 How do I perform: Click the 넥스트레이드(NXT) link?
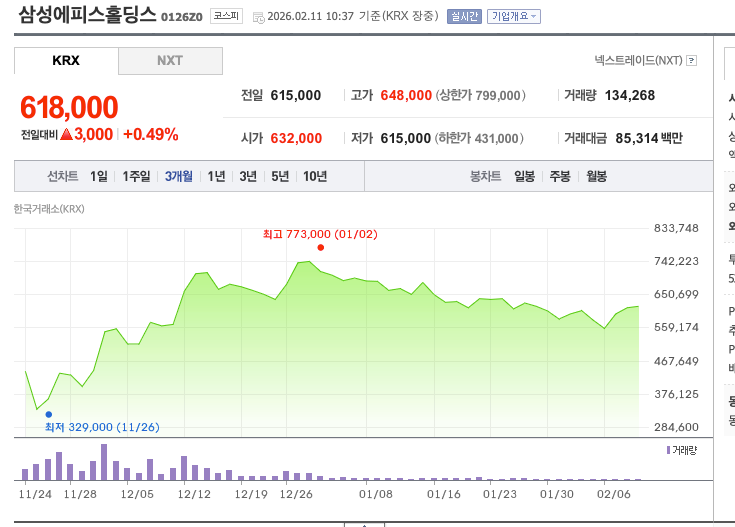coord(638,60)
